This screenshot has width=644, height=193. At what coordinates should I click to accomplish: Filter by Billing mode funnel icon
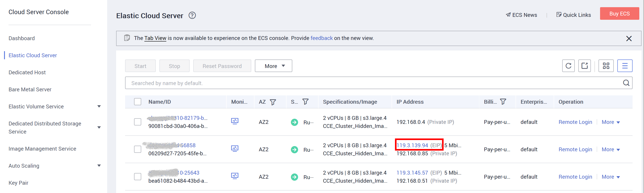point(503,102)
